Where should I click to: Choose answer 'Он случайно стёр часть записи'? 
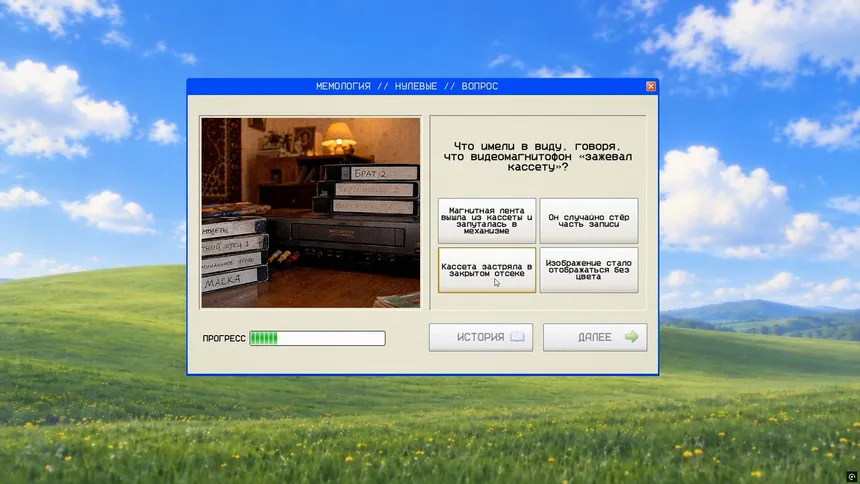[x=589, y=221]
